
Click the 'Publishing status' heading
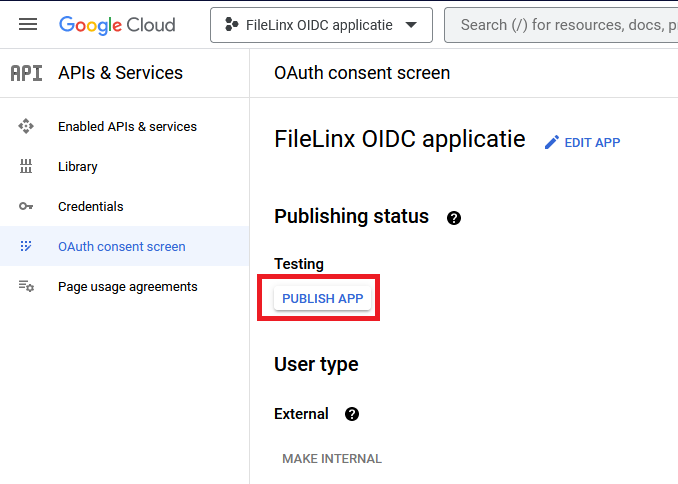click(351, 216)
